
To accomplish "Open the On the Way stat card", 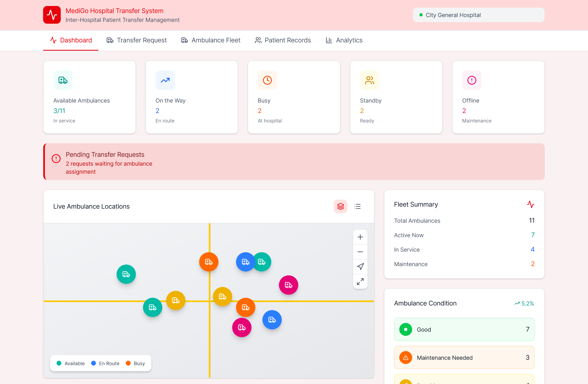I will tap(192, 97).
